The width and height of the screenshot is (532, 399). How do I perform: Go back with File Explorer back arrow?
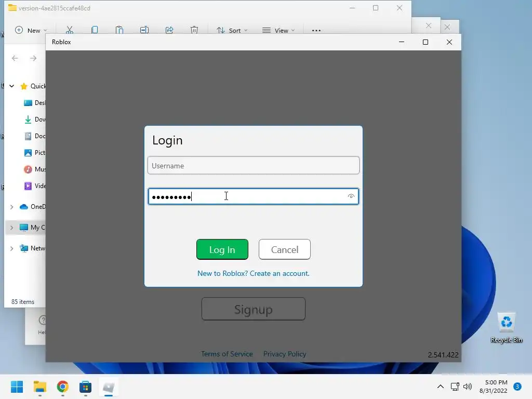(15, 58)
